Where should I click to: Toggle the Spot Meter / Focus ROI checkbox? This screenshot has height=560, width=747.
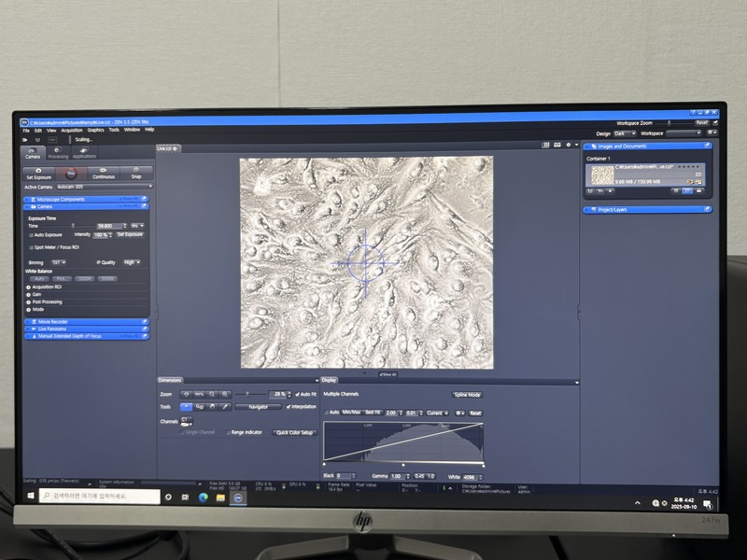coord(32,247)
